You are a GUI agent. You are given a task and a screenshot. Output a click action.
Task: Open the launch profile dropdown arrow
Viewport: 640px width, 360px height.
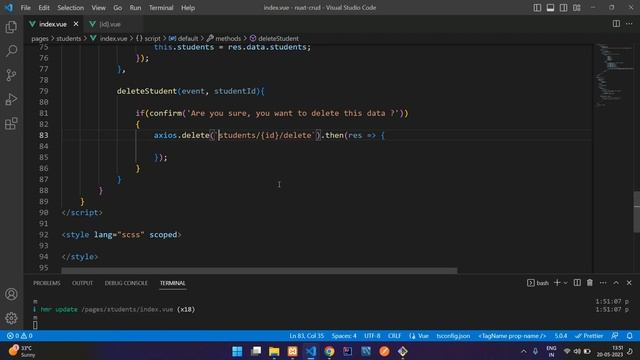point(566,283)
